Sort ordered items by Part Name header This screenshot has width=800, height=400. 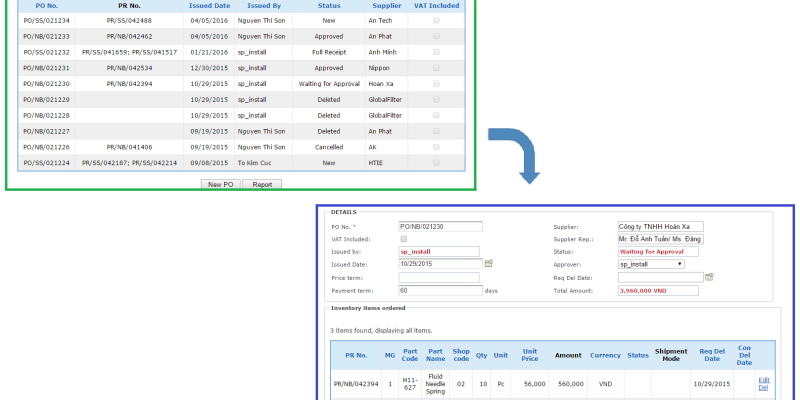pos(435,355)
